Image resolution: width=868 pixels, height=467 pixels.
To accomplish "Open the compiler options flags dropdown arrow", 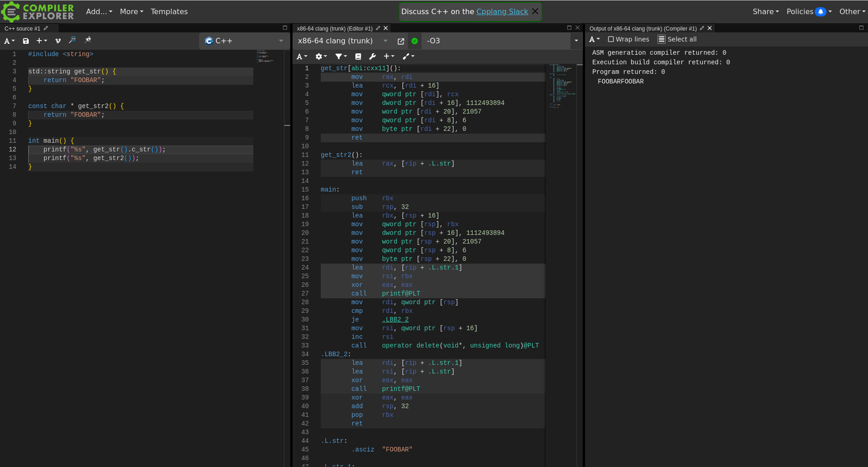I will coord(576,41).
